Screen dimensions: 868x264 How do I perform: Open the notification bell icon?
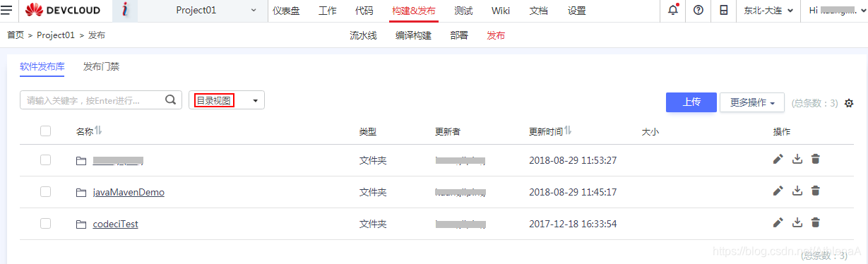click(x=673, y=11)
